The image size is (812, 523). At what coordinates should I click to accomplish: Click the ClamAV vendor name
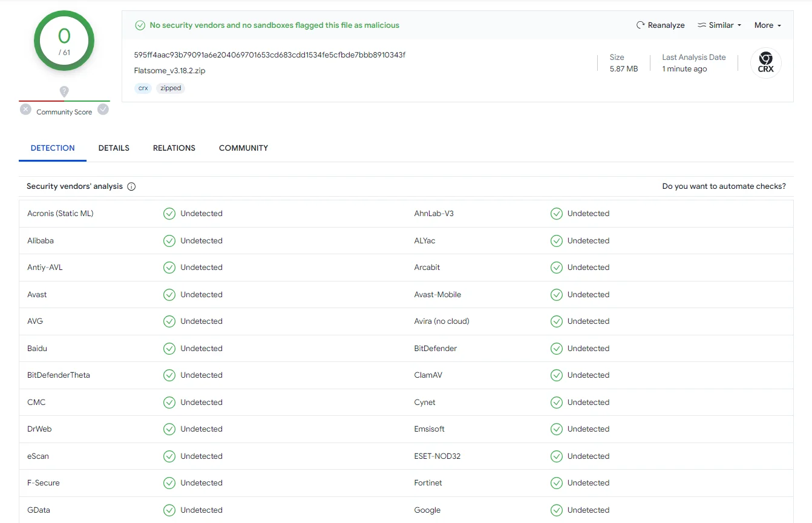point(428,375)
